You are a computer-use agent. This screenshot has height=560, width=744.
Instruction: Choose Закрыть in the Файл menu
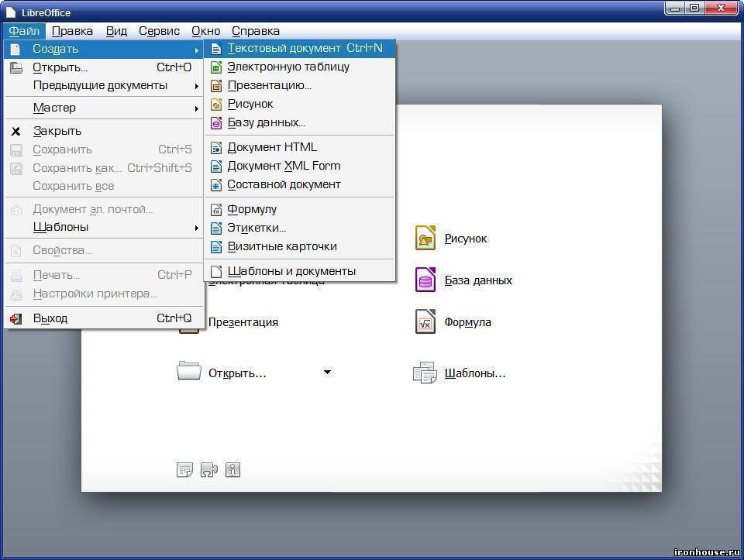(57, 131)
